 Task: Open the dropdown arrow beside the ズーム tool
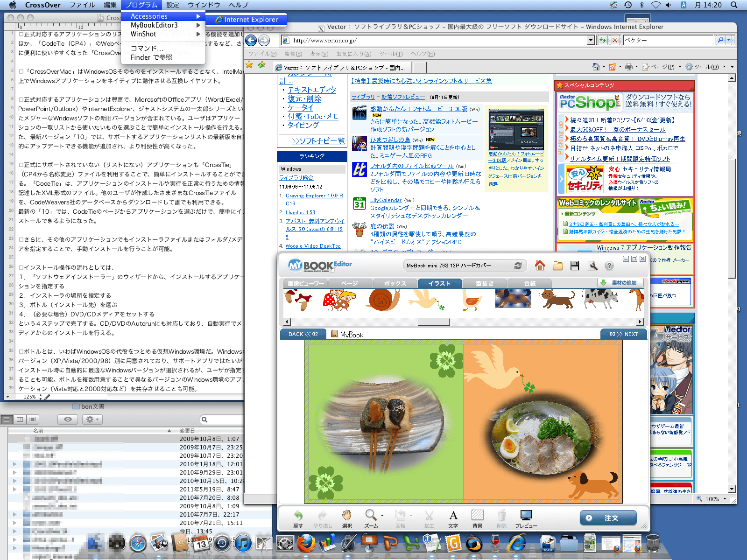(x=382, y=515)
